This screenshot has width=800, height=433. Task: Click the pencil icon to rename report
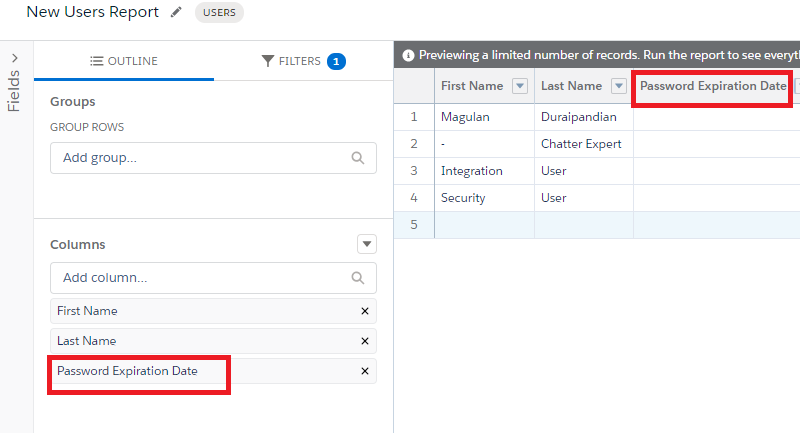[x=177, y=13]
